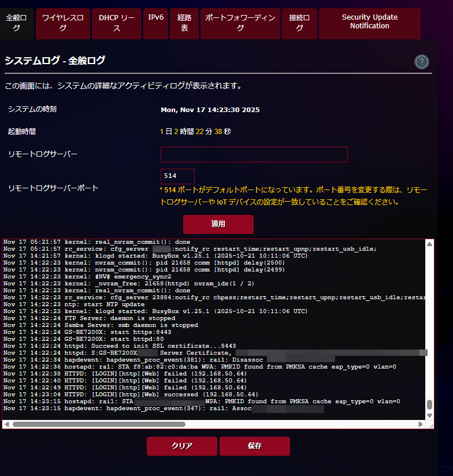Click the log textarea resize handle
The width and height of the screenshot is (453, 476).
click(430, 425)
